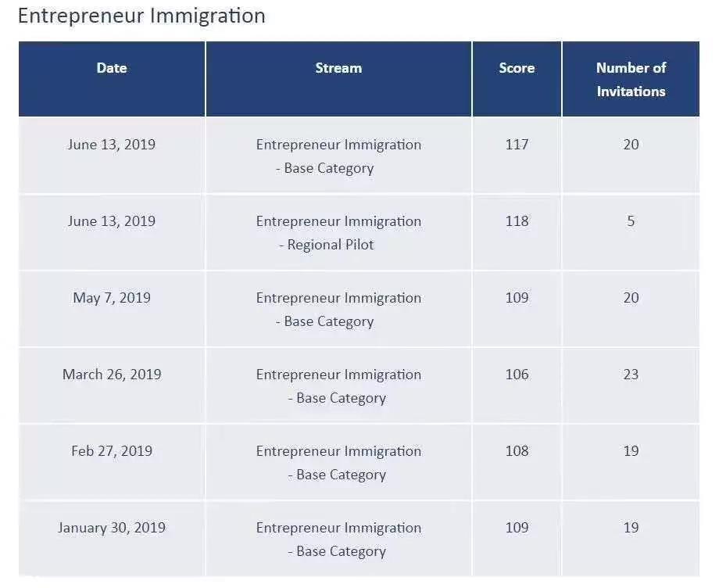Click the Stream column header
This screenshot has height=588, width=719.
point(338,79)
